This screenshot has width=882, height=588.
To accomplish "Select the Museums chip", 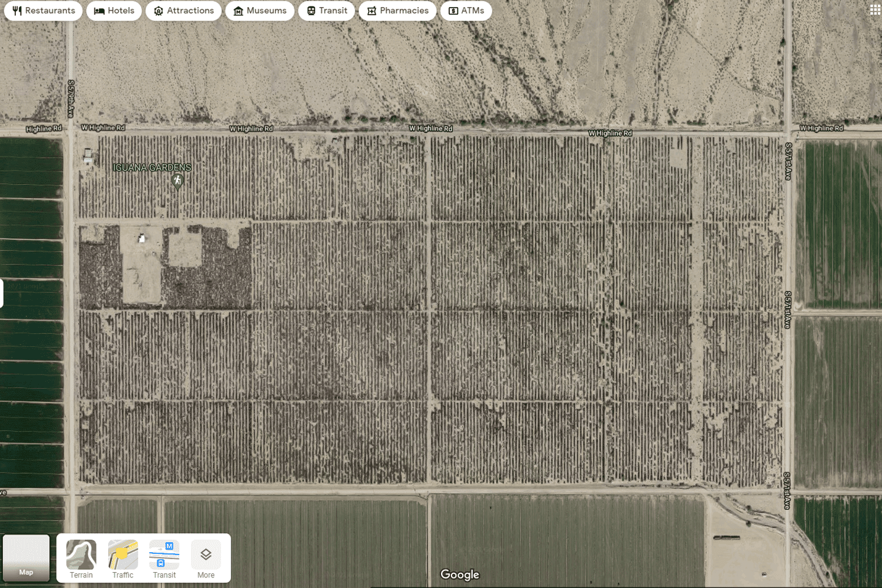I will (259, 11).
